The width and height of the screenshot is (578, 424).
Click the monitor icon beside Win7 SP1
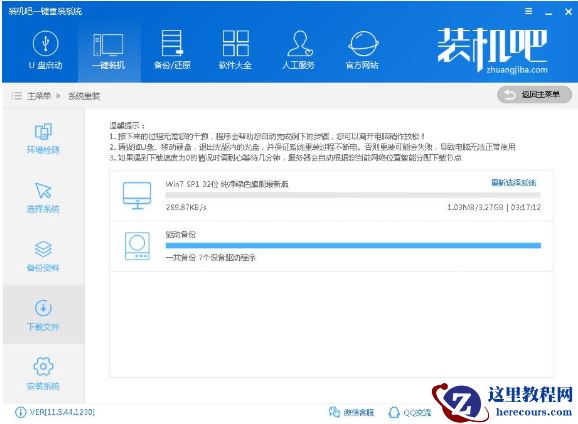(x=137, y=195)
